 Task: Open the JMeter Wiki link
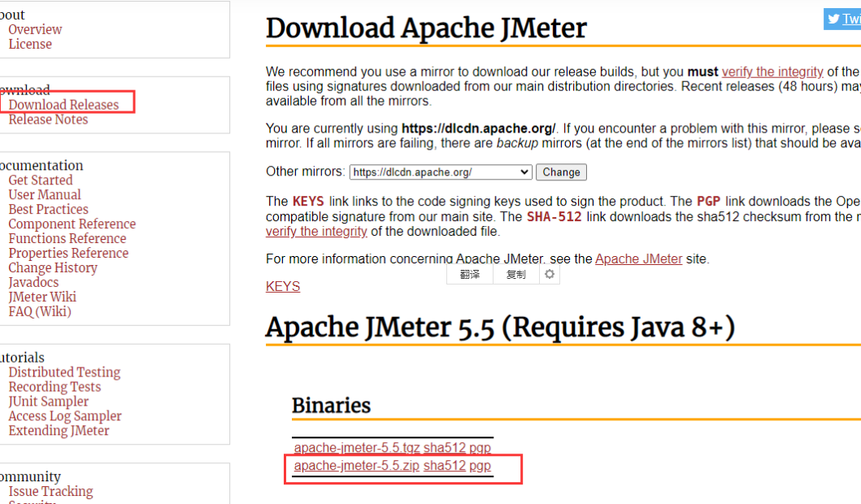[42, 297]
